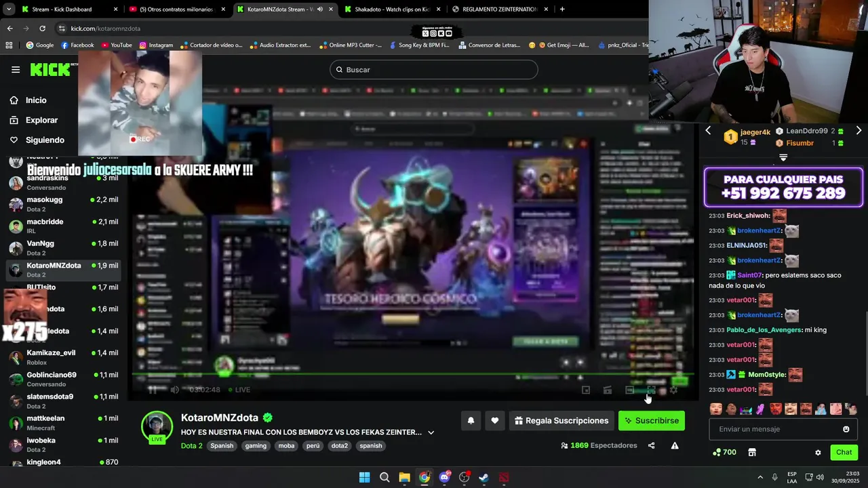This screenshot has width=868, height=488.
Task: Click the stream player progress bar
Action: (413, 374)
